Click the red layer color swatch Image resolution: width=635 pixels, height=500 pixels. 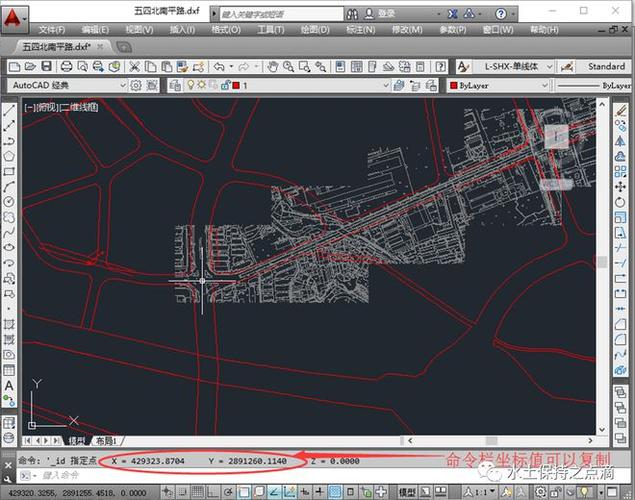236,85
